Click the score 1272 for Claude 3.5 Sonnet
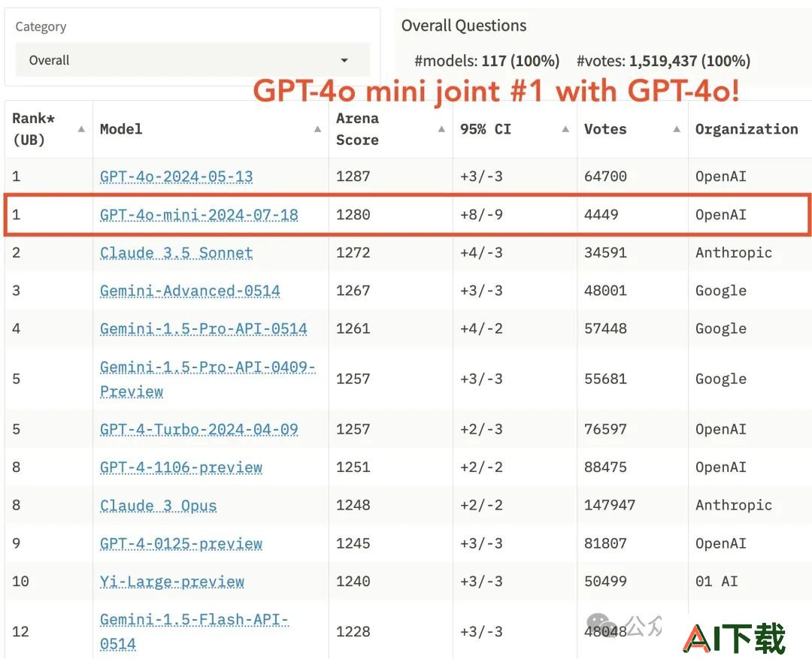The height and width of the screenshot is (659, 812). click(353, 252)
